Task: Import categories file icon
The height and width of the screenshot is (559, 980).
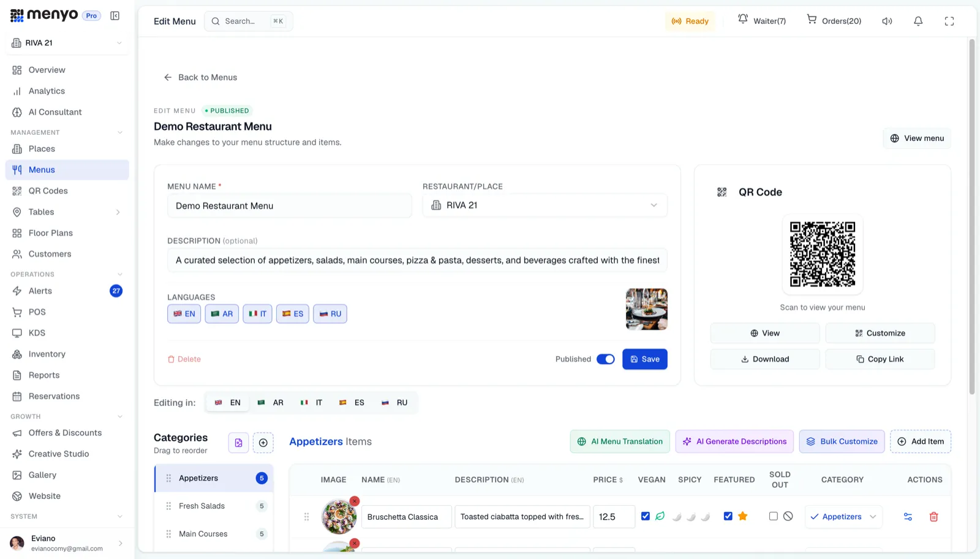Action: [238, 443]
